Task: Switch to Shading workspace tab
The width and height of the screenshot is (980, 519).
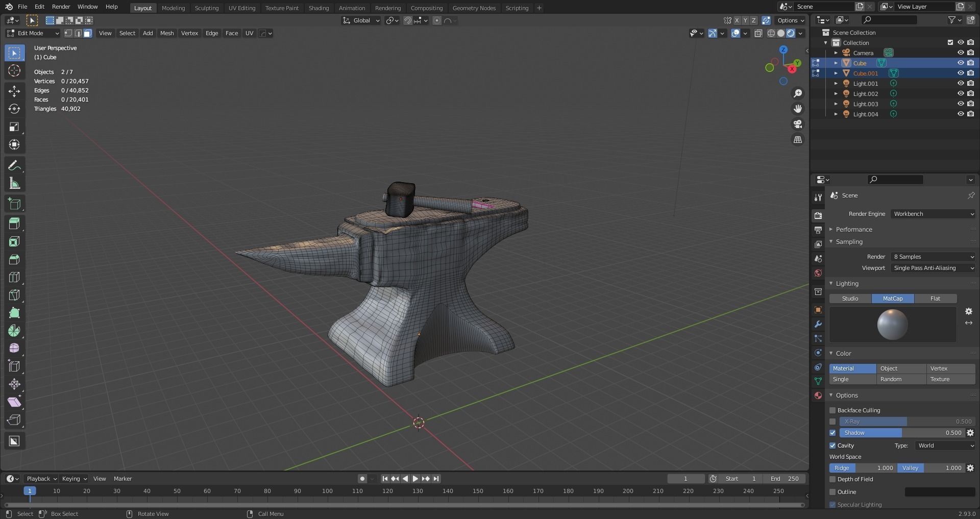Action: (x=318, y=8)
